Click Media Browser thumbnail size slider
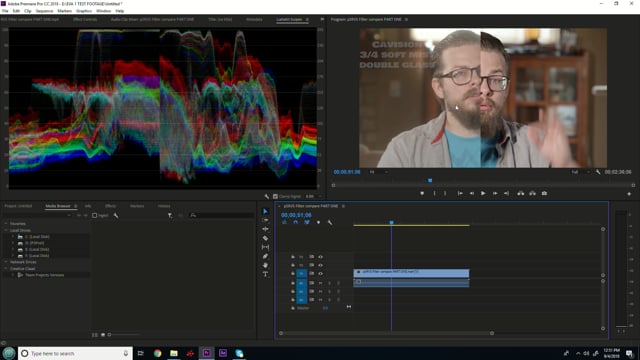This screenshot has height=360, width=640. [x=109, y=335]
